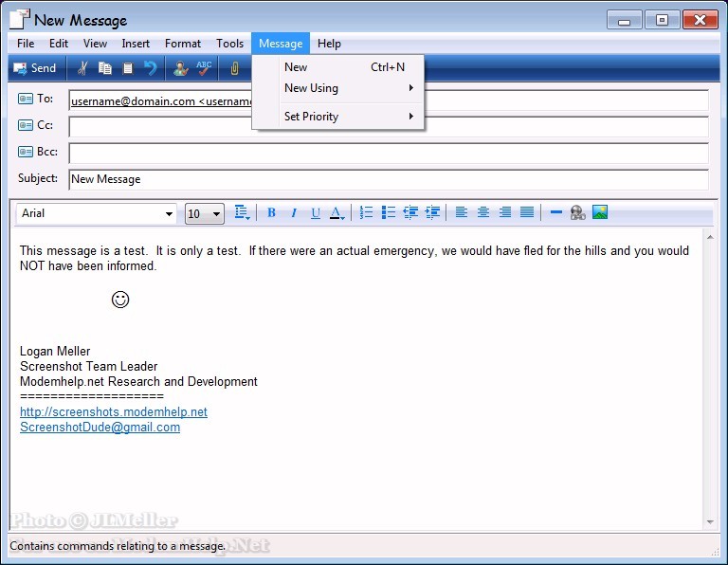Screen dimensions: 728x565
Task: Expand Set Priority submenu arrow
Action: (x=410, y=116)
